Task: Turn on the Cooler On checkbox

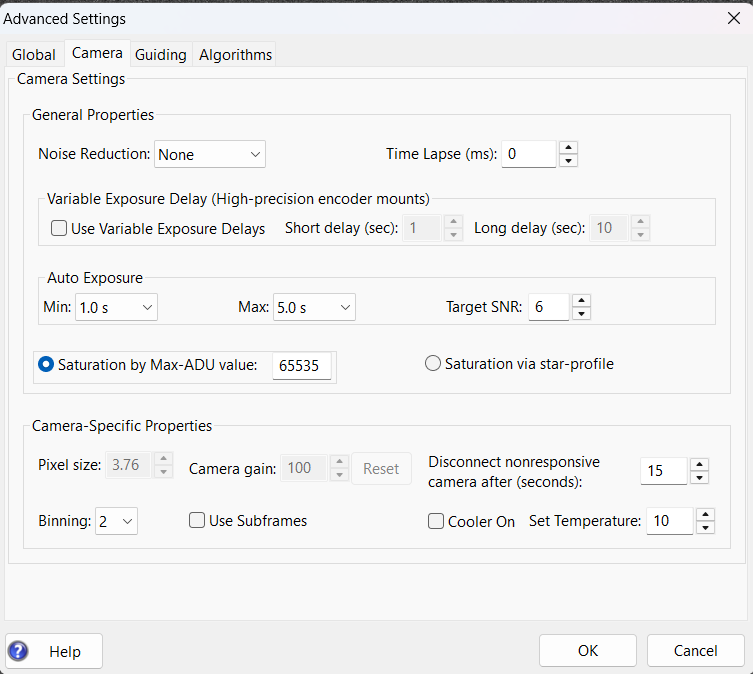Action: click(x=436, y=521)
